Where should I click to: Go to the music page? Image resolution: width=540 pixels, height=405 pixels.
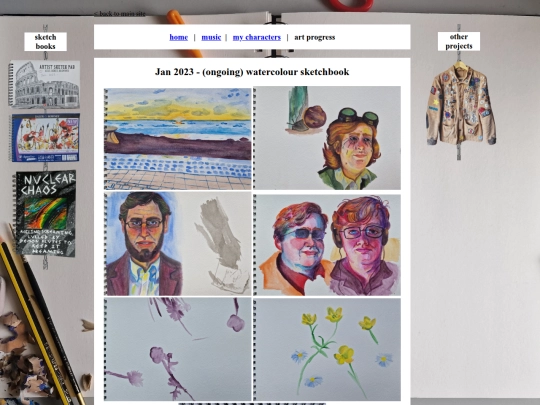211,37
